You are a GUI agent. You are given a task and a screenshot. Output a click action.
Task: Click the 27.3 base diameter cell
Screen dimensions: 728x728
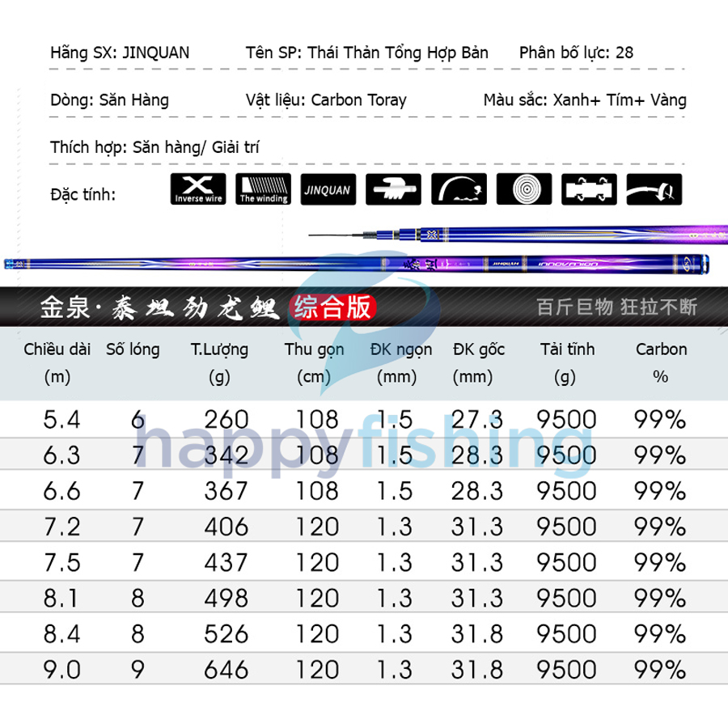(477, 420)
